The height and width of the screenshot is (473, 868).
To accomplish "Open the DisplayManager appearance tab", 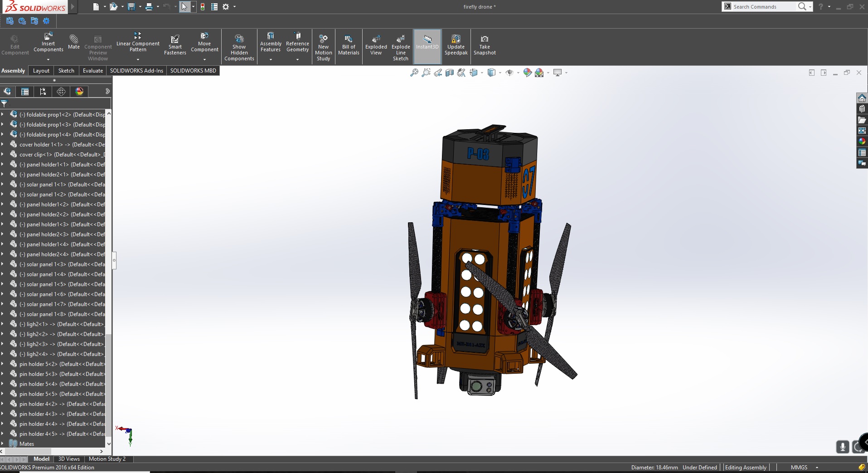I will coord(79,92).
